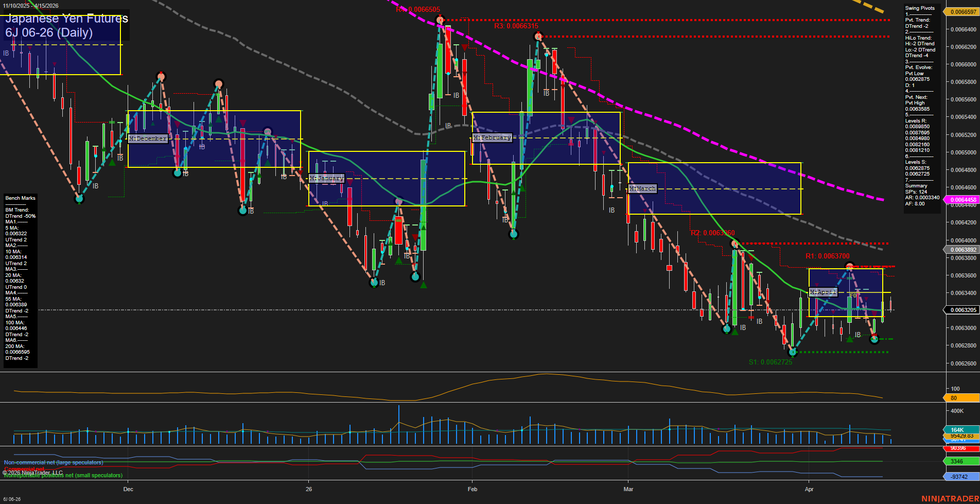Viewport: 980px width, 504px height.
Task: Select the M:April box label
Action: [x=824, y=292]
